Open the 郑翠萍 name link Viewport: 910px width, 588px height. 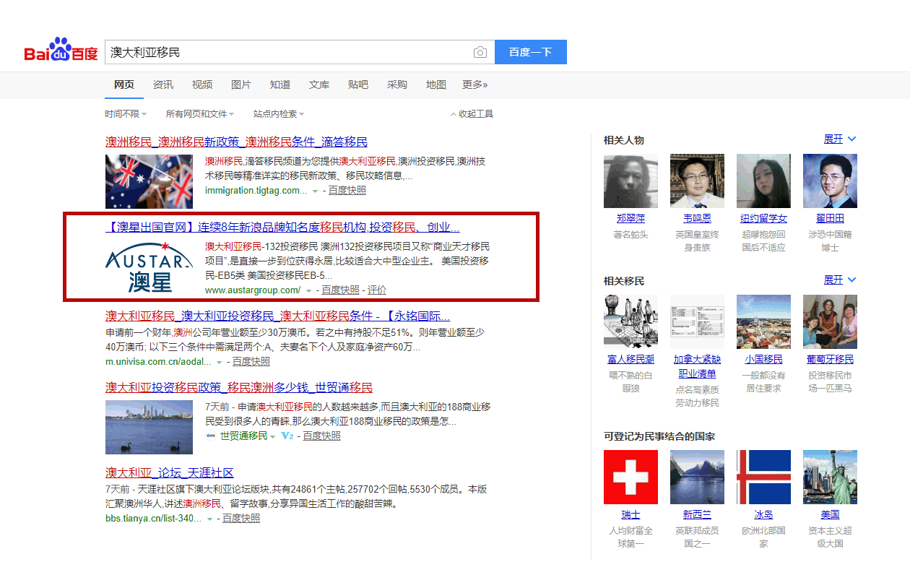[x=630, y=218]
